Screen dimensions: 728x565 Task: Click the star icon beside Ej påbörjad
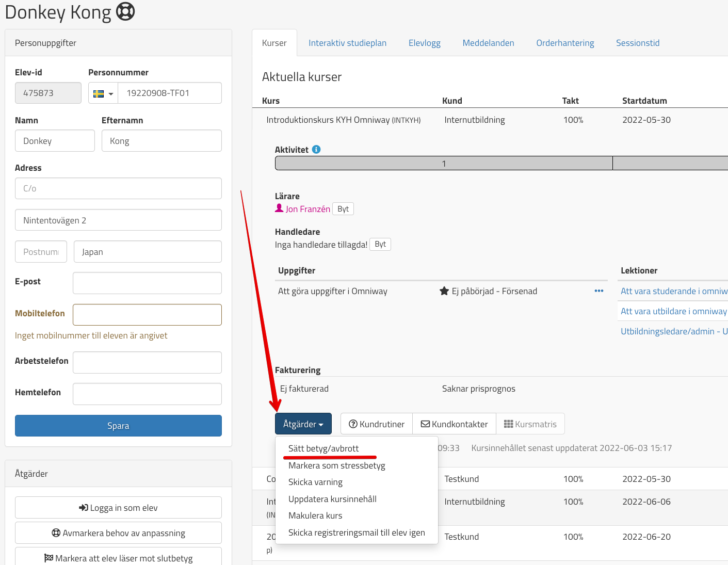tap(444, 291)
